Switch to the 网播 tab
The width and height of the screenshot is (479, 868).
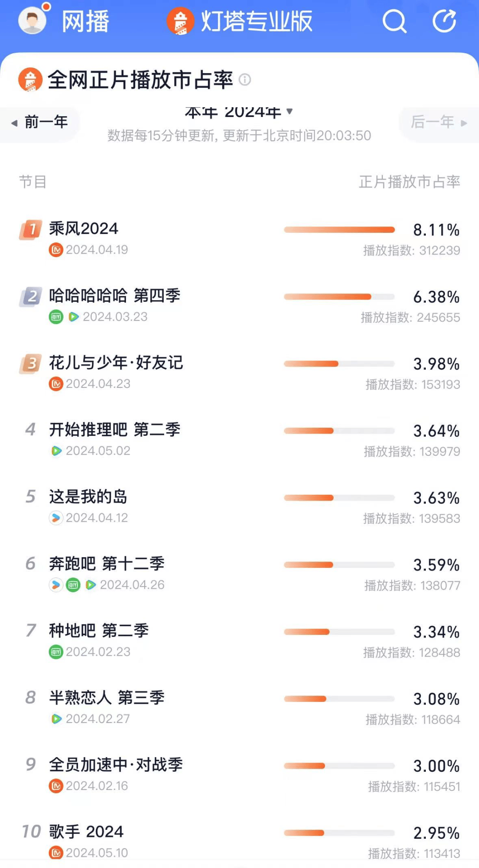(x=85, y=21)
